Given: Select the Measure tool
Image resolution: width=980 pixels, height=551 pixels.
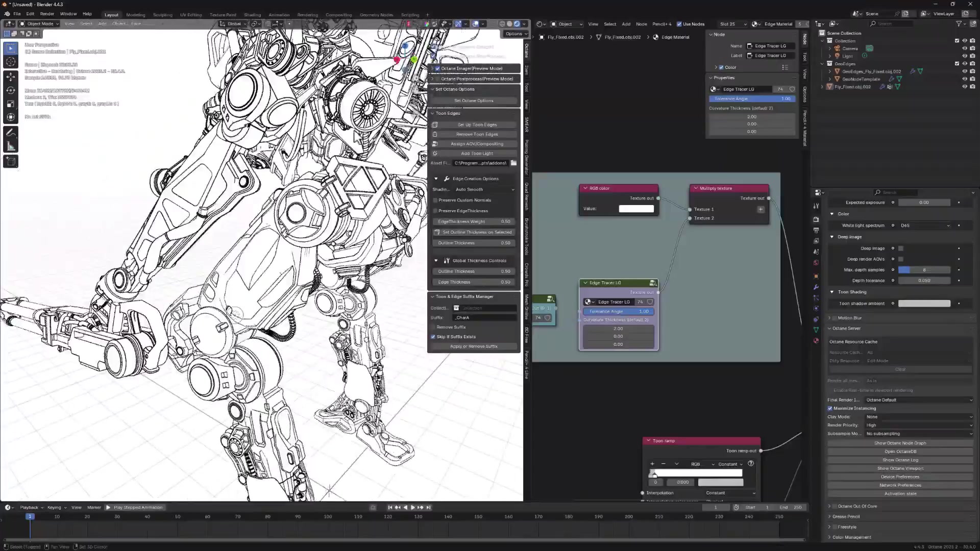Looking at the screenshot, I should (x=11, y=147).
